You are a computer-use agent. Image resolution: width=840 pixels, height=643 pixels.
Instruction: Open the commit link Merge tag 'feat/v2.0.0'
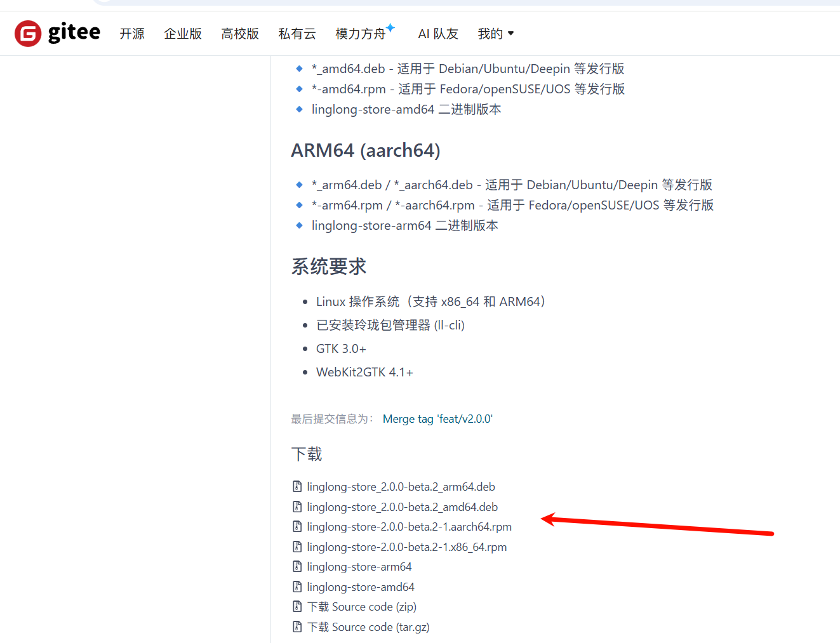[x=437, y=419]
